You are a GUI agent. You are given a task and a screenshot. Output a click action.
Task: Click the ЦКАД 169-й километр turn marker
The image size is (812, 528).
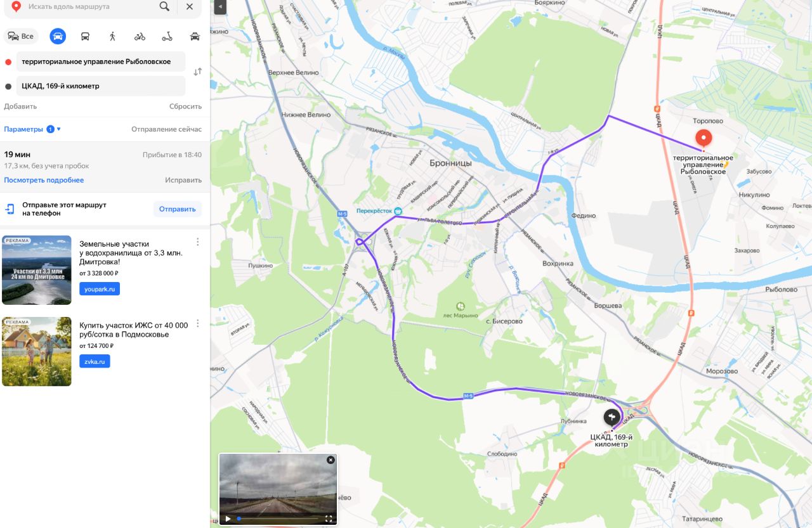(612, 417)
